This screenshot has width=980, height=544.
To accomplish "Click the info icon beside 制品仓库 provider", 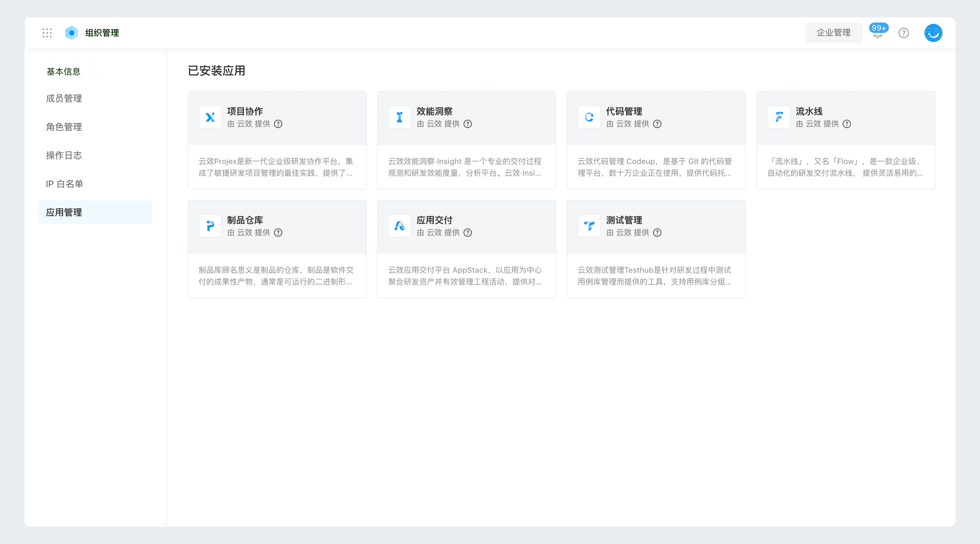I will click(278, 233).
